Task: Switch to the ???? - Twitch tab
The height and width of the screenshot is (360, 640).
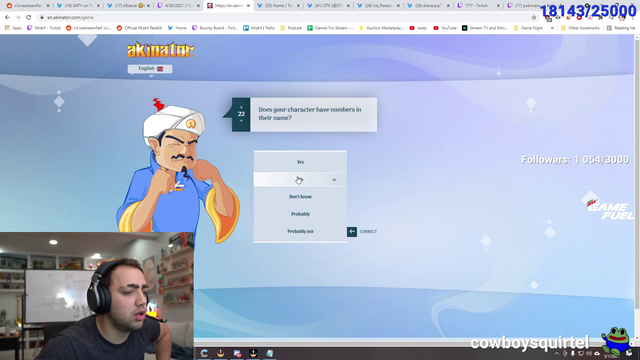Action: pyautogui.click(x=478, y=6)
